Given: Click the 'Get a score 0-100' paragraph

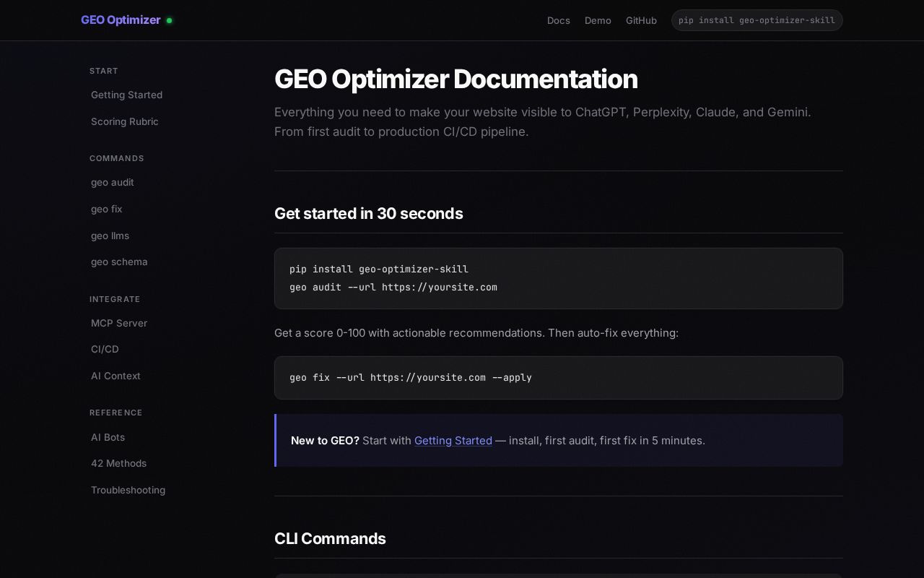Looking at the screenshot, I should (476, 332).
